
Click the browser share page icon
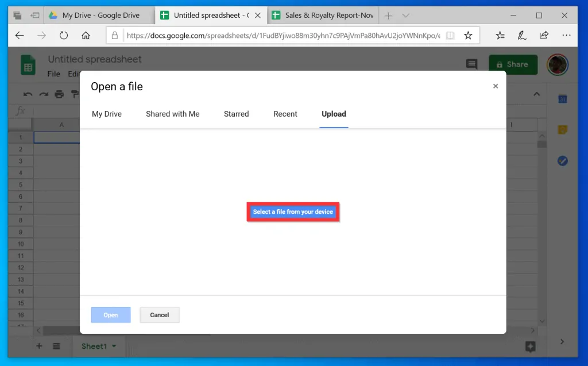tap(544, 36)
